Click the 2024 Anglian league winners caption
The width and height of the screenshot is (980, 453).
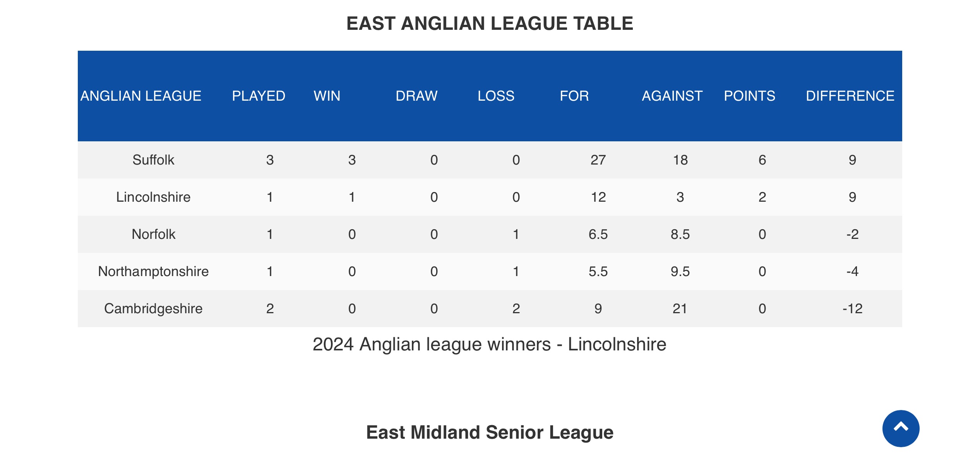tap(490, 344)
